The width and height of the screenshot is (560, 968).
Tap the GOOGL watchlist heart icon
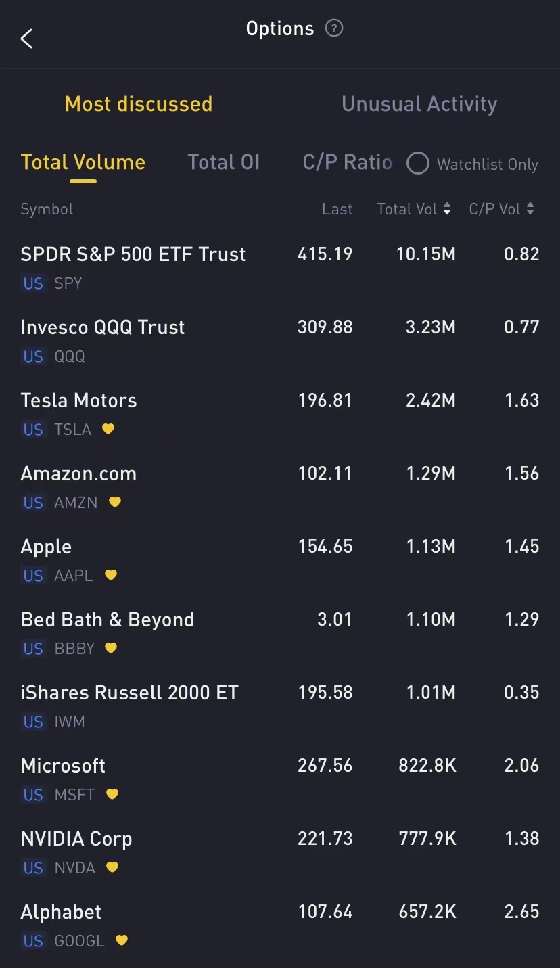122,940
